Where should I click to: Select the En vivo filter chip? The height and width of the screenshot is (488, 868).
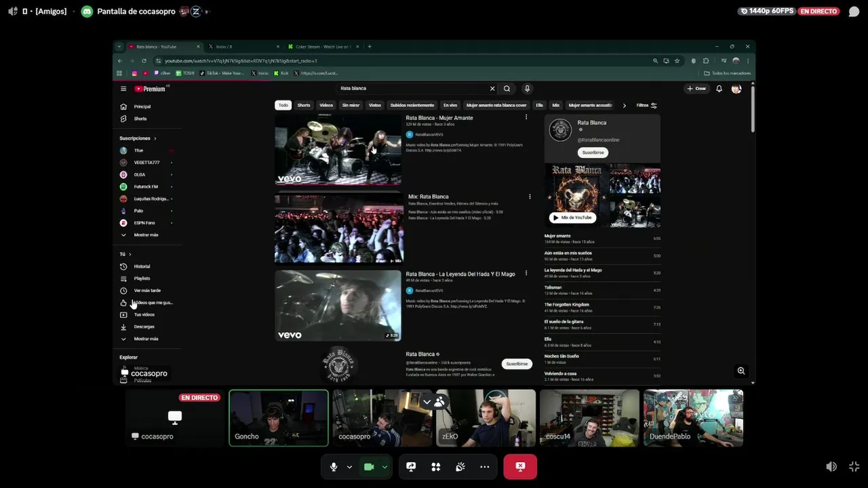(450, 105)
